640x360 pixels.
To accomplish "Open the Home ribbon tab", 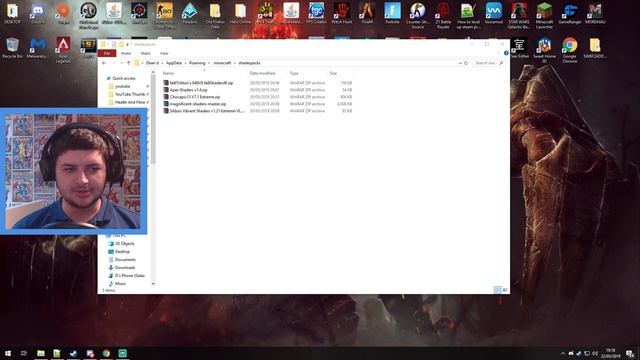I will tap(126, 53).
